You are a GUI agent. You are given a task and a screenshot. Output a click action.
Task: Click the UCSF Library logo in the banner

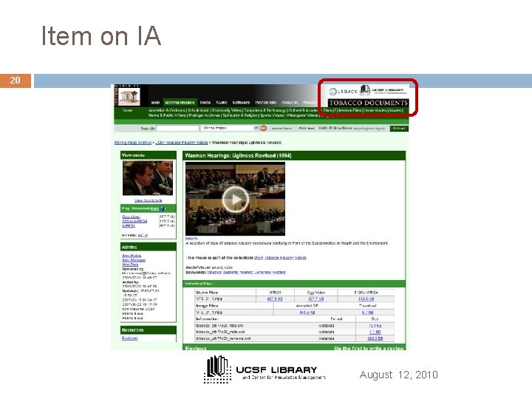point(383,90)
